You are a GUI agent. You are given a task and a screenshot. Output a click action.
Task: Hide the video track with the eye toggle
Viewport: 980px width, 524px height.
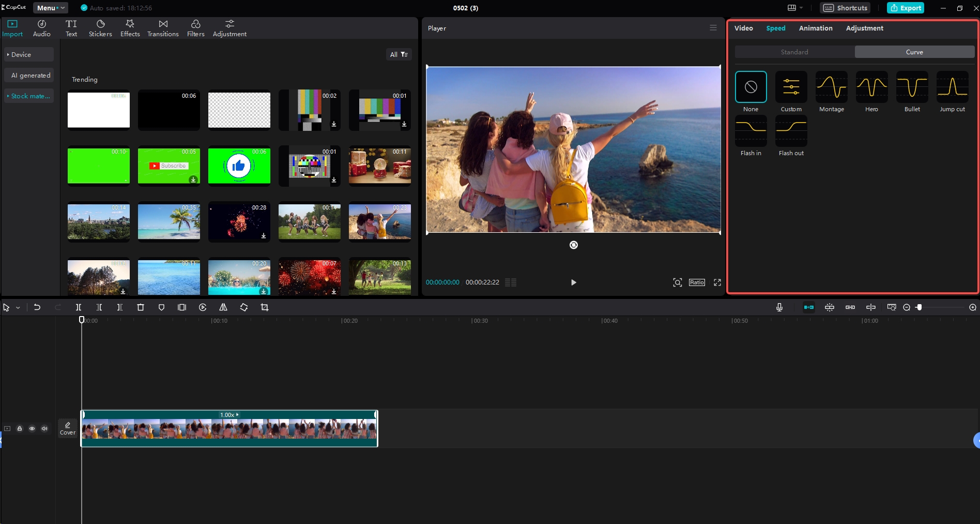[32, 428]
